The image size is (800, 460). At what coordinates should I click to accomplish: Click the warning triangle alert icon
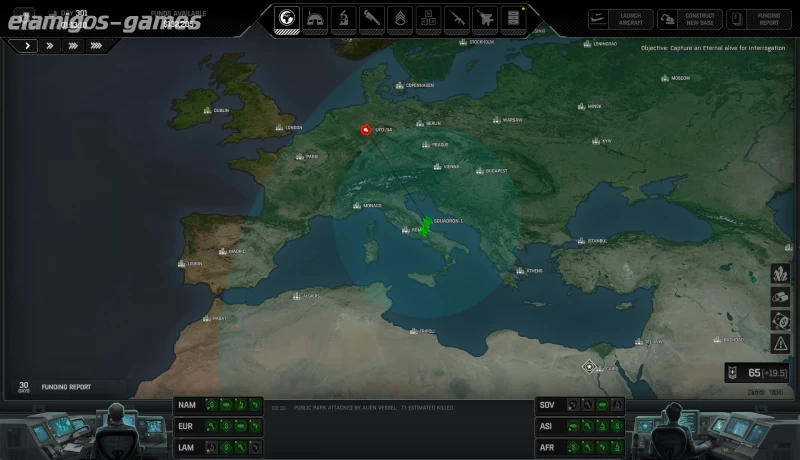pos(780,344)
